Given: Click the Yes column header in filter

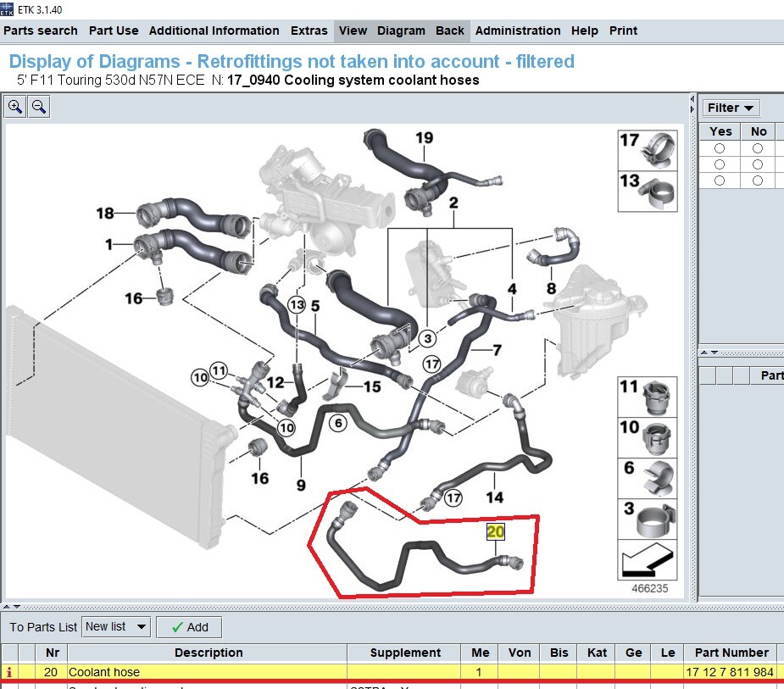Looking at the screenshot, I should pyautogui.click(x=720, y=131).
